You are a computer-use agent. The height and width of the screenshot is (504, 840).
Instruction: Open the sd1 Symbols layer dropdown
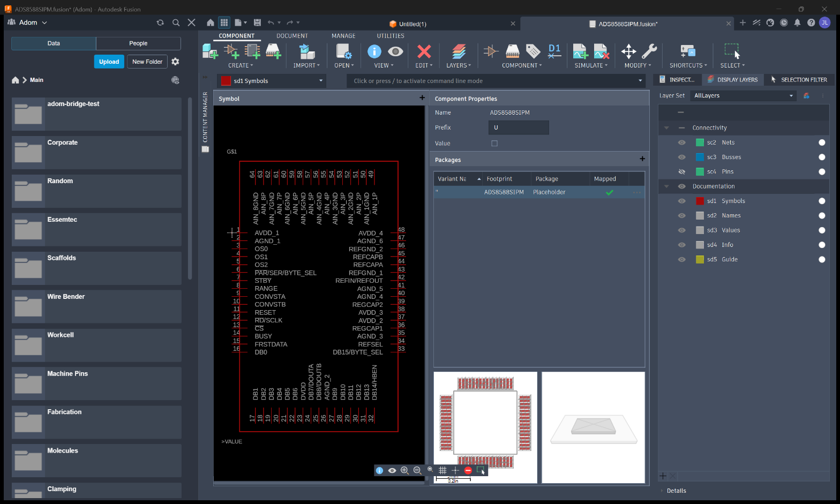(x=272, y=81)
